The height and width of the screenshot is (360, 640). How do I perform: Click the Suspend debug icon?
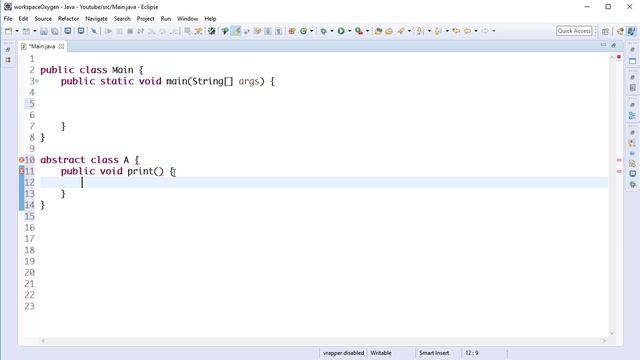pos(119,31)
